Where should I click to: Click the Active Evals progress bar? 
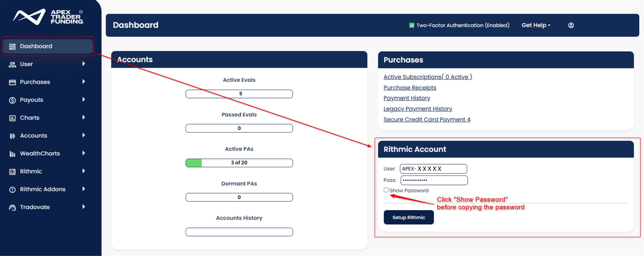[x=239, y=94]
